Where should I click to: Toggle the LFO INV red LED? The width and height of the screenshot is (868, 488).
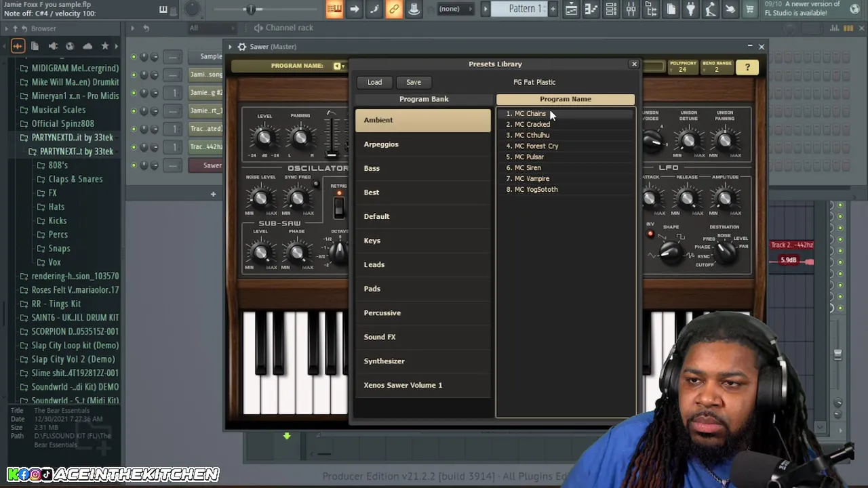pyautogui.click(x=650, y=235)
